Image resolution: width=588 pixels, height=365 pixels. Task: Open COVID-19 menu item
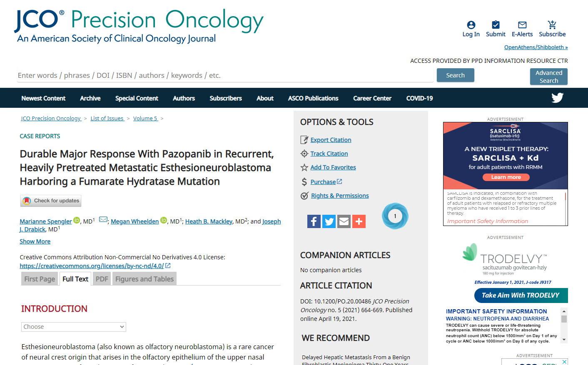coord(419,98)
